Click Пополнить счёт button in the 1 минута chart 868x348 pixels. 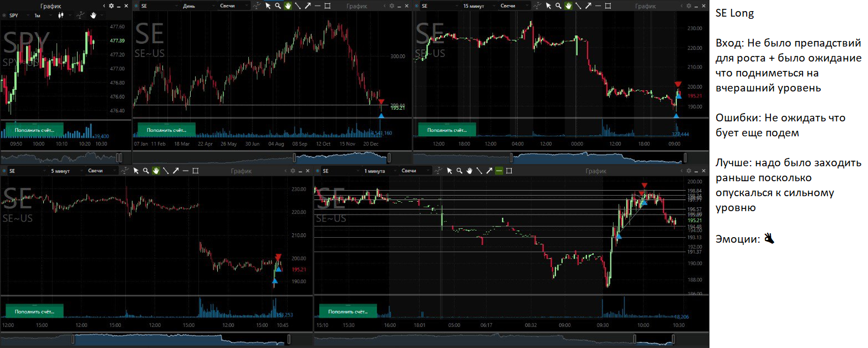tap(348, 311)
